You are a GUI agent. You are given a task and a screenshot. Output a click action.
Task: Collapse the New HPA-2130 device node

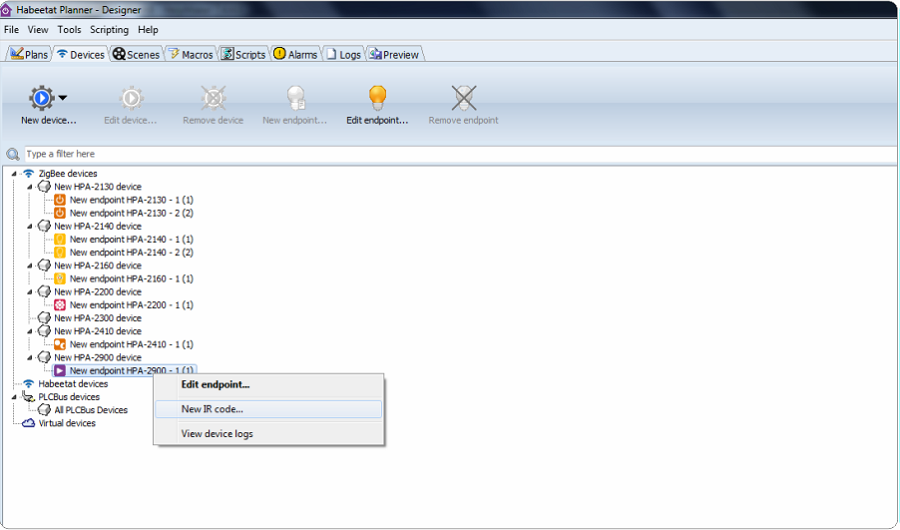pyautogui.click(x=30, y=187)
